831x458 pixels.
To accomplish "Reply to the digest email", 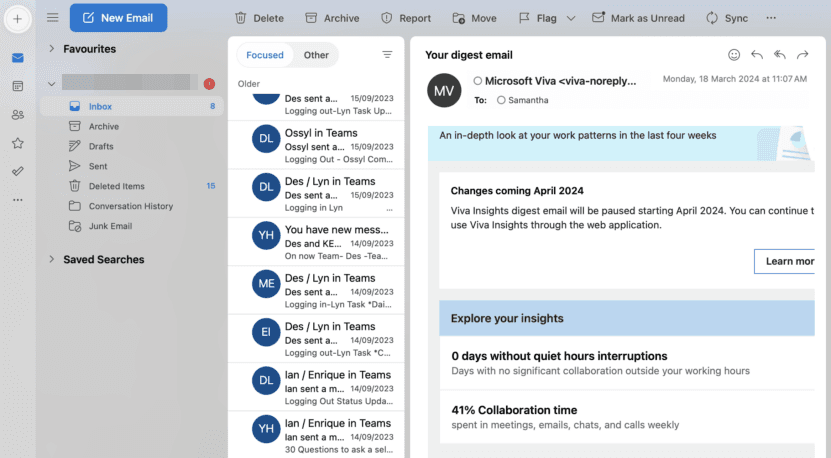I will click(x=757, y=55).
